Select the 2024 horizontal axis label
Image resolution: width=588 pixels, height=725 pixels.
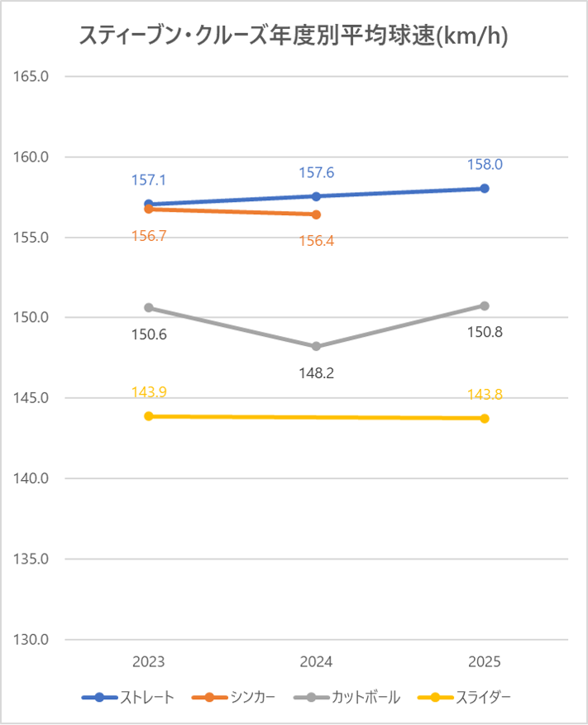coord(317,661)
